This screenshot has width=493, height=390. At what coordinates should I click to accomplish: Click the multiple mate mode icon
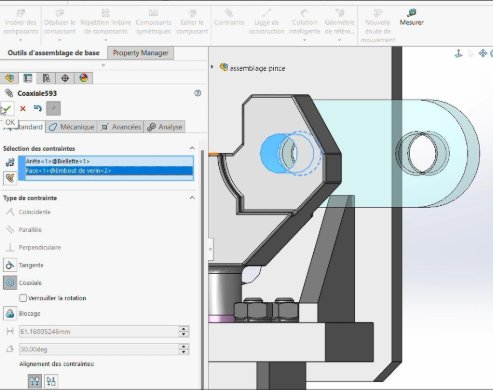(10, 178)
